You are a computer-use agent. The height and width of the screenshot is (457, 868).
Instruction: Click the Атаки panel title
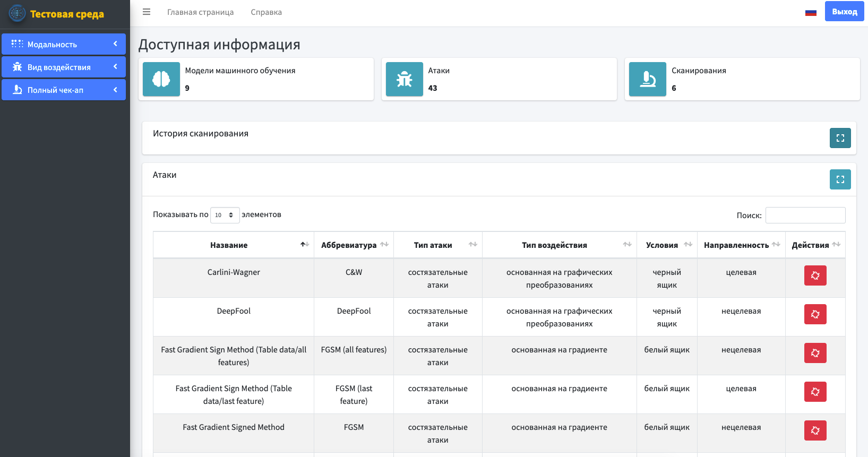coord(165,175)
